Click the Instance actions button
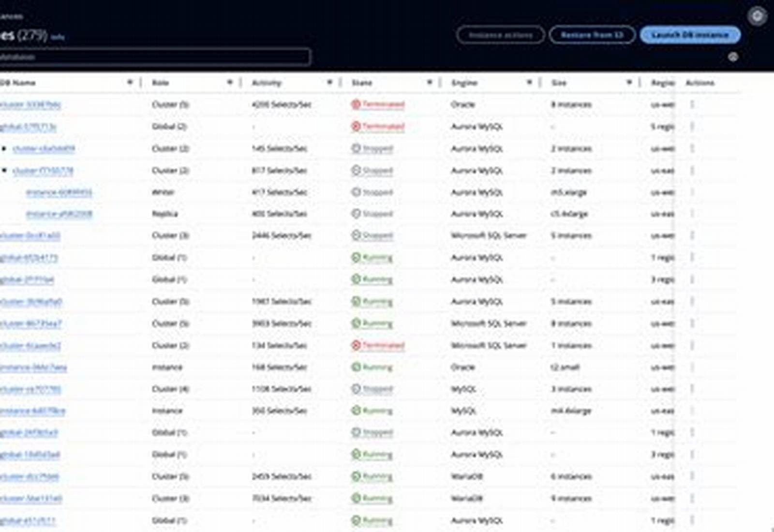Viewport: 774px width, 532px height. click(x=501, y=35)
